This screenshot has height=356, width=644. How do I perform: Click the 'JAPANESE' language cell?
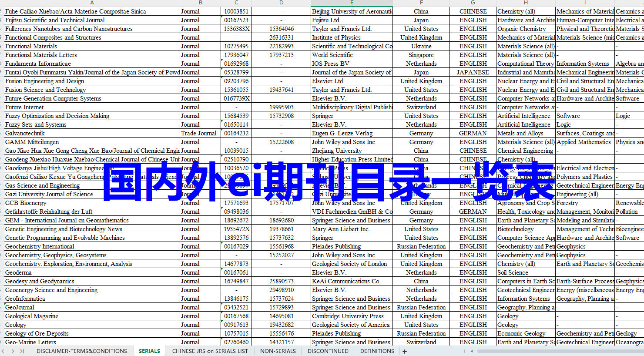[473, 72]
